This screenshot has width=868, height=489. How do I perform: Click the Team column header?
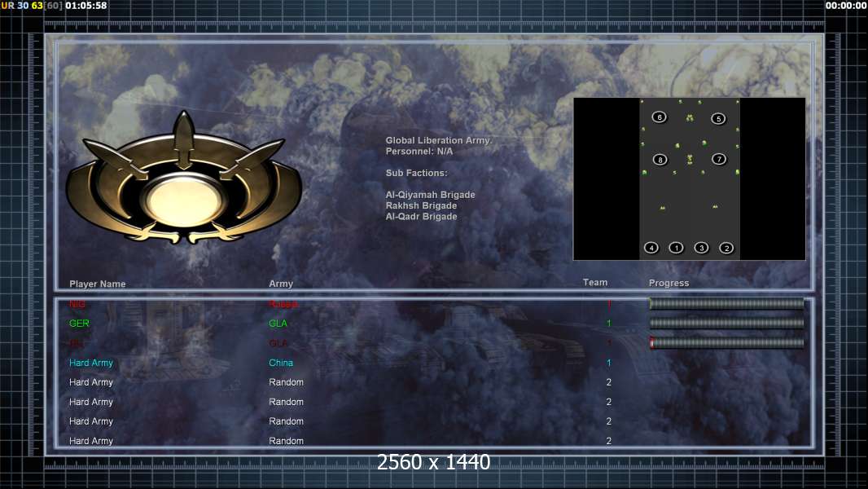(595, 282)
